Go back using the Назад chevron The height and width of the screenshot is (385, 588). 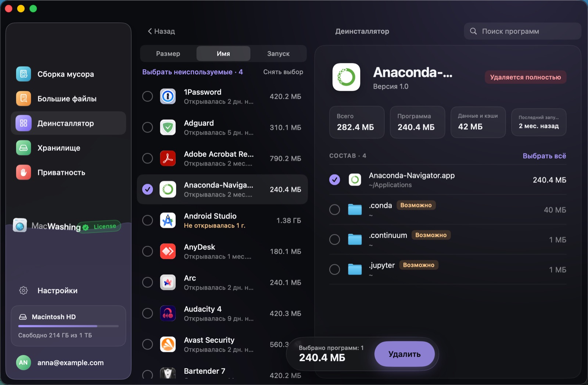(150, 31)
